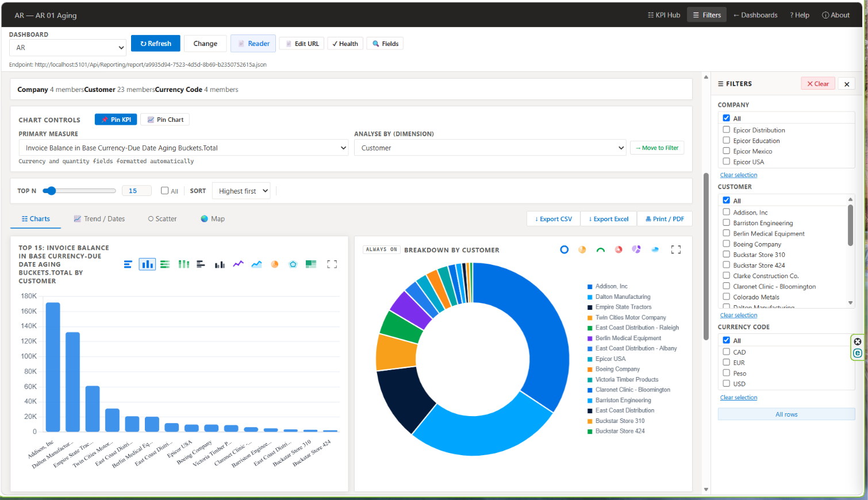Switch to the Trend / Dates tab
The image size is (868, 500).
(x=99, y=219)
